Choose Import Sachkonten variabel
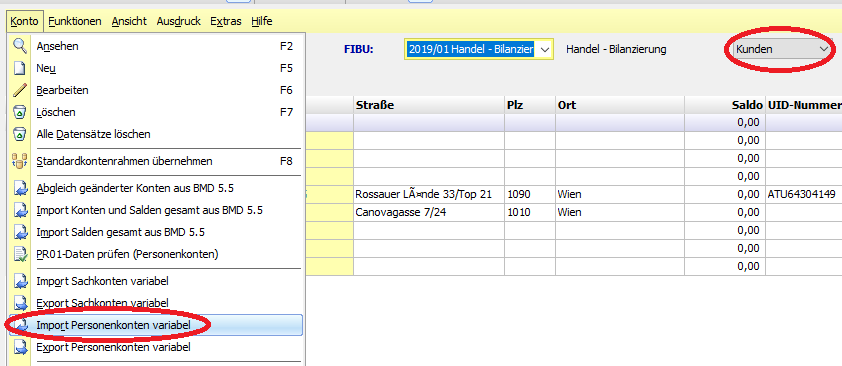This screenshot has height=366, width=842. (103, 281)
